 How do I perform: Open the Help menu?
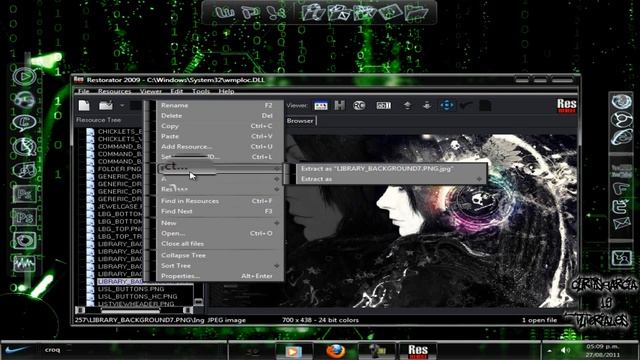[x=226, y=91]
